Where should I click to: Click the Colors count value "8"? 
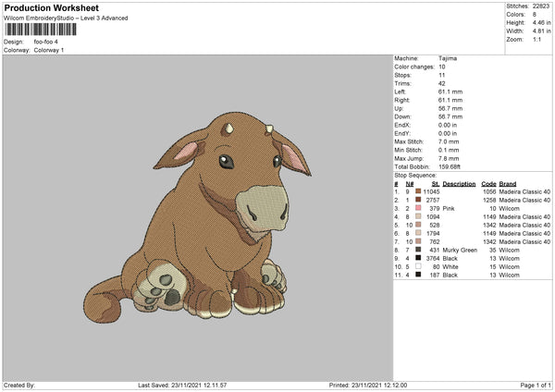[534, 15]
